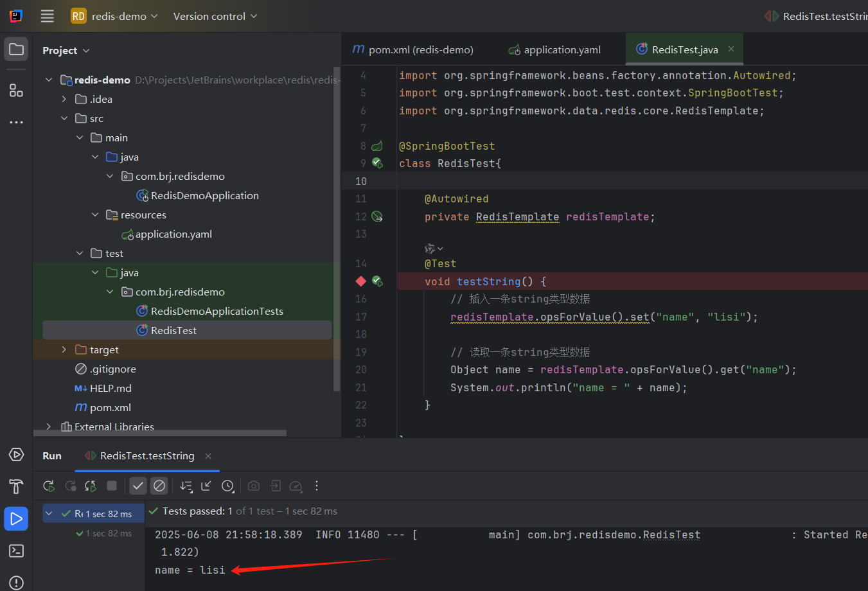Toggle the Show Ignored tests filter
The image size is (868, 591).
159,486
